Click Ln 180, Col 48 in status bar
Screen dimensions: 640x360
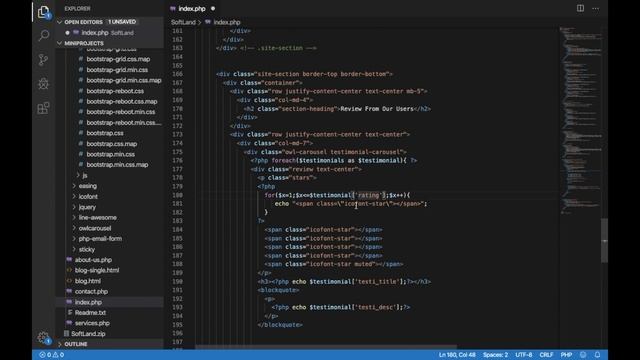[x=457, y=355]
